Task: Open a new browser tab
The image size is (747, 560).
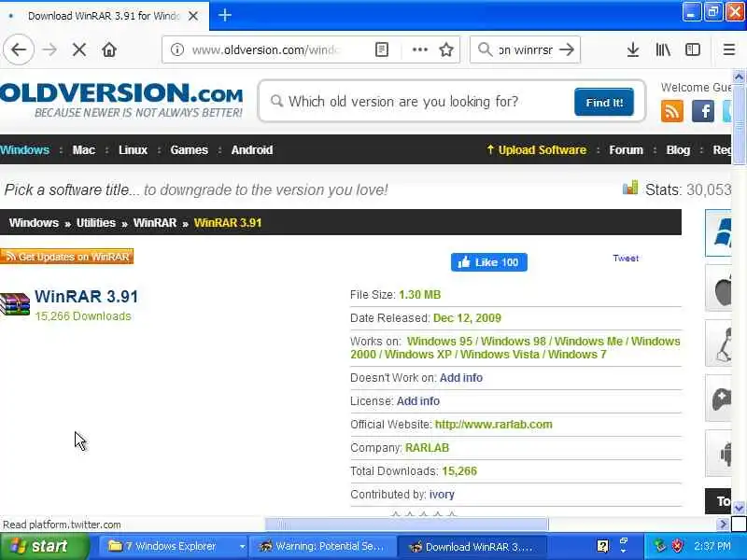Action: [225, 15]
